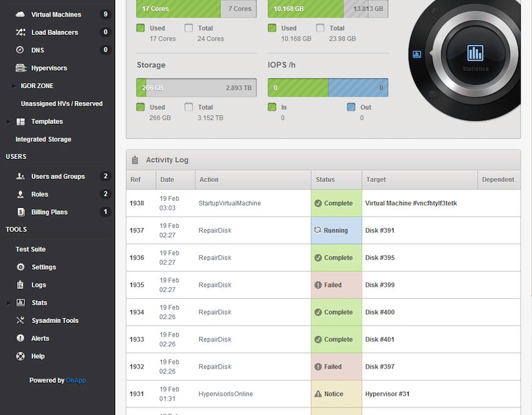Click the Sysadmin Tools wrench icon
The width and height of the screenshot is (532, 415).
click(x=21, y=320)
